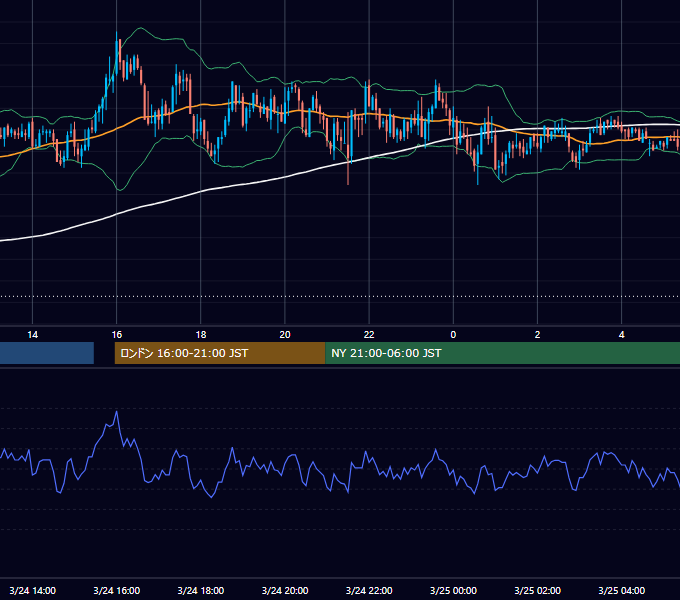
Task: Click the 14 hour label on price chart axis
Action: (x=33, y=335)
